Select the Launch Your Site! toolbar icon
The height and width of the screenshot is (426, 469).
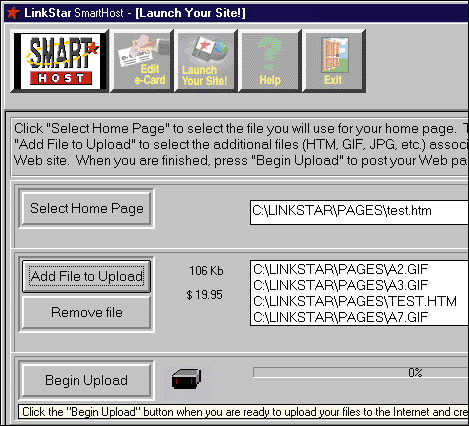pos(206,61)
